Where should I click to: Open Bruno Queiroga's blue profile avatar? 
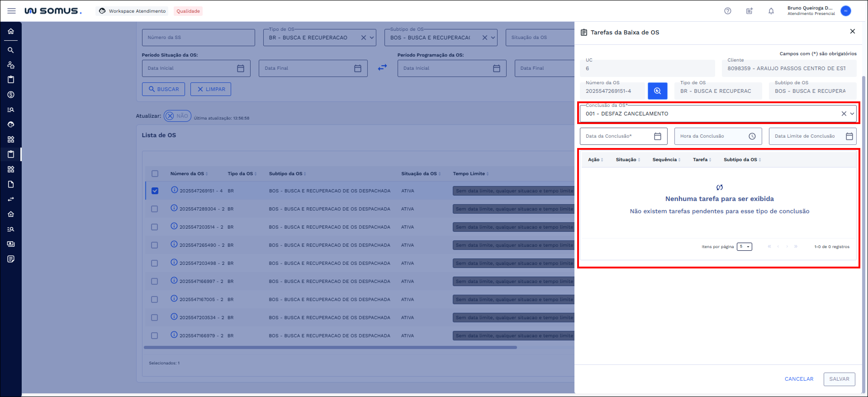(x=845, y=11)
